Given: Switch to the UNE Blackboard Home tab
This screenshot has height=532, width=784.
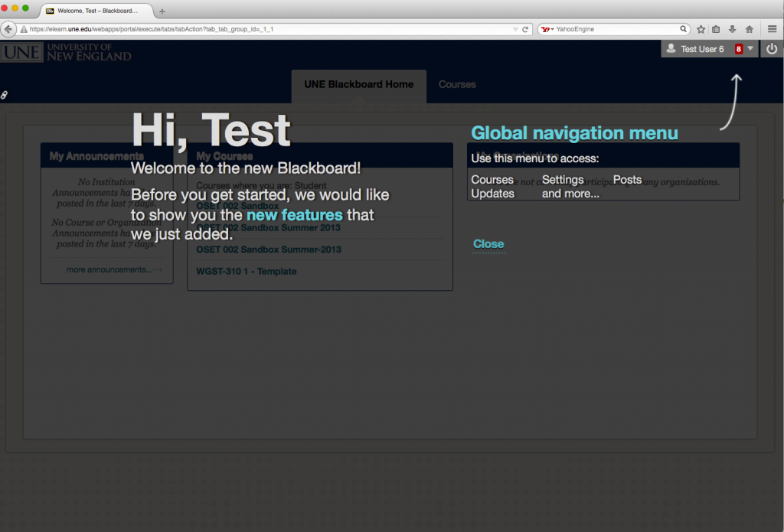Looking at the screenshot, I should [x=359, y=84].
